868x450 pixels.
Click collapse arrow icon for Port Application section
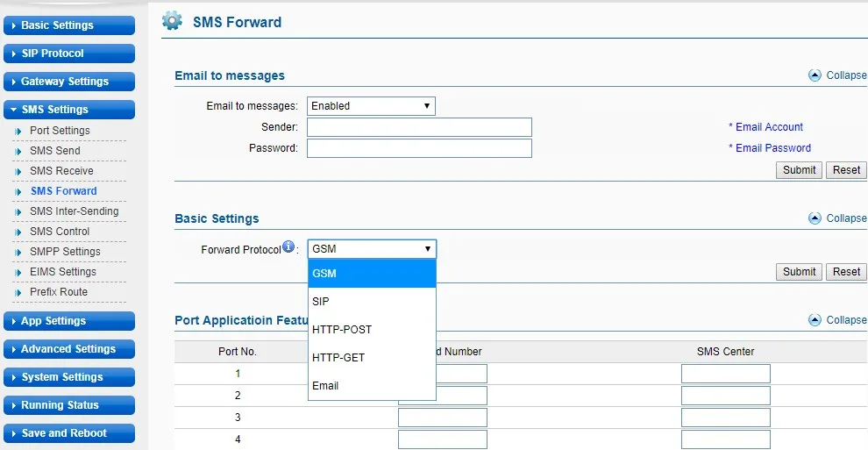pyautogui.click(x=815, y=320)
